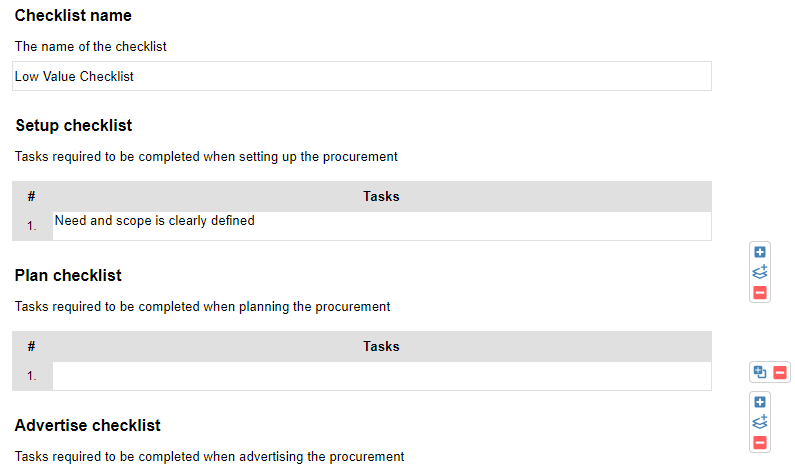Click the Setup checklist heading
The height and width of the screenshot is (471, 795).
coord(74,125)
